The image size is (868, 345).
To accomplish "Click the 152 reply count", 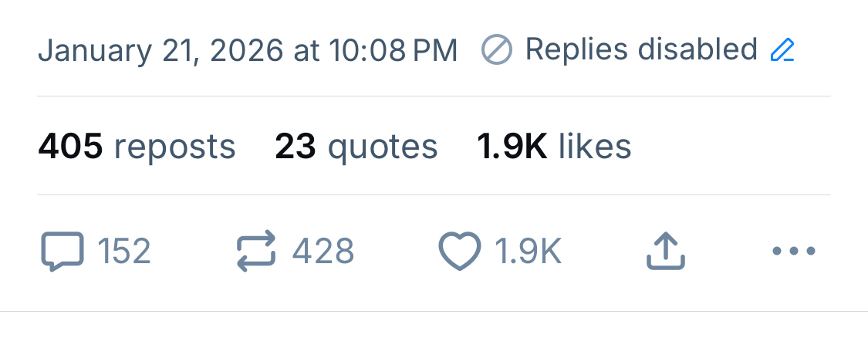I will [124, 252].
